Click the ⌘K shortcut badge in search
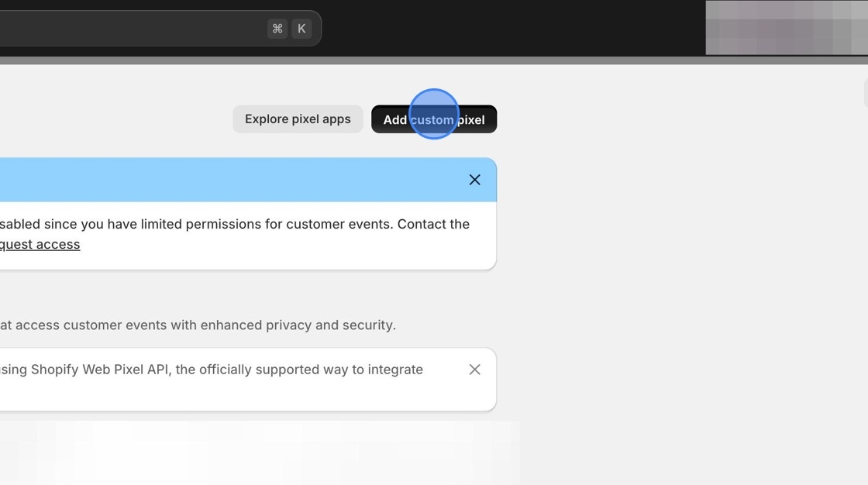868x485 pixels. point(289,28)
